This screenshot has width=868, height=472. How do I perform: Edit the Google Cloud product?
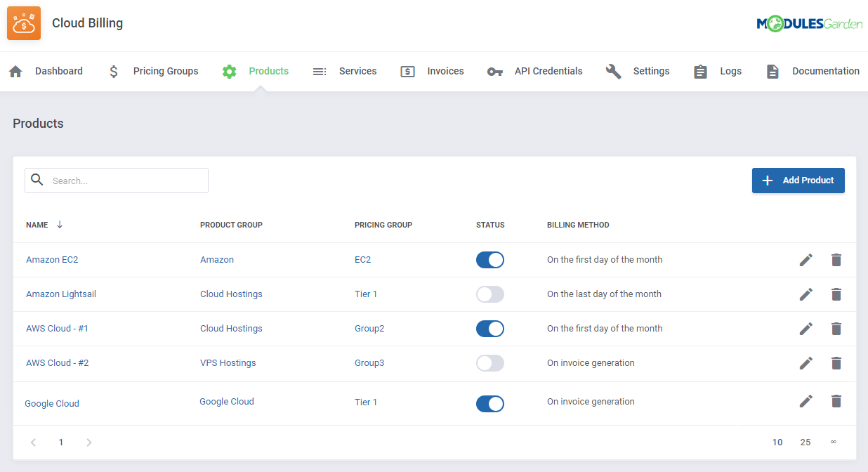pos(806,401)
